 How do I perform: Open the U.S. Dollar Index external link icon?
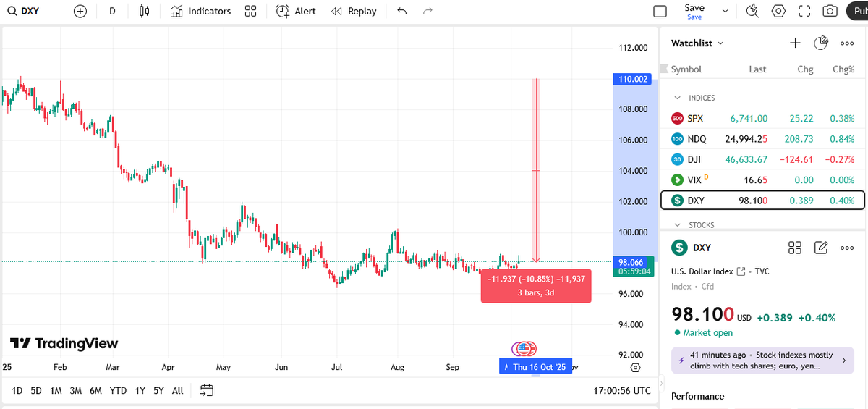741,271
